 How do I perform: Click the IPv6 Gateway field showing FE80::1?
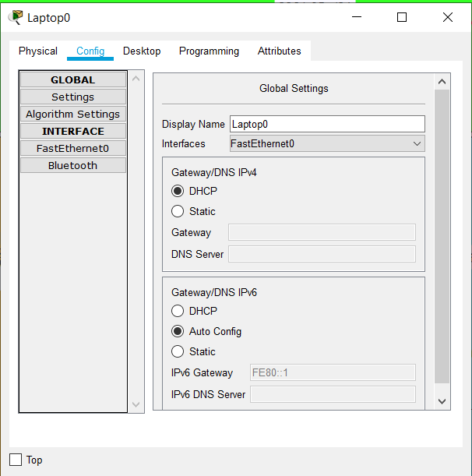(x=333, y=372)
